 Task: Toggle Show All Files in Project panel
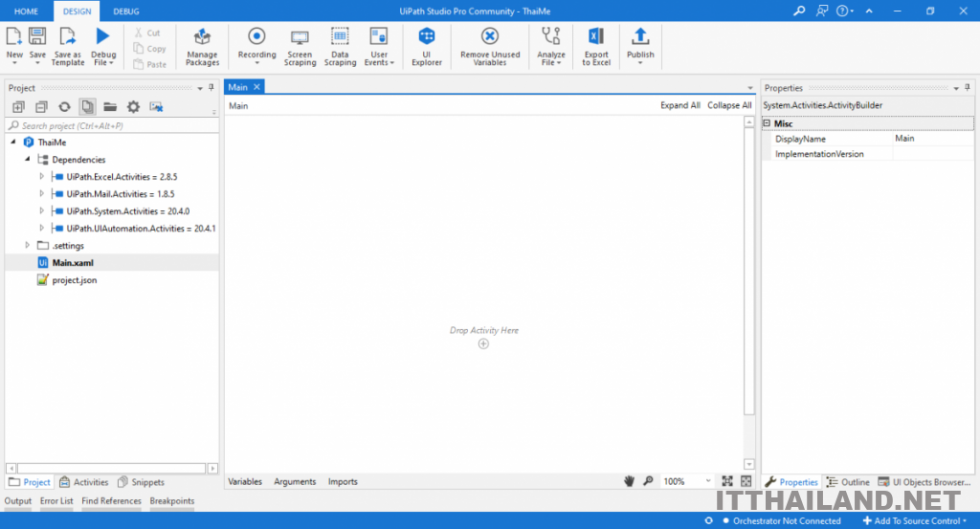click(x=87, y=107)
